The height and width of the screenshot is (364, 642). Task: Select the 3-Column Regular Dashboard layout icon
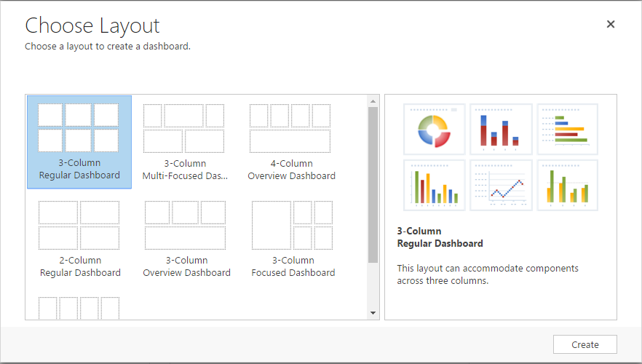(79, 127)
